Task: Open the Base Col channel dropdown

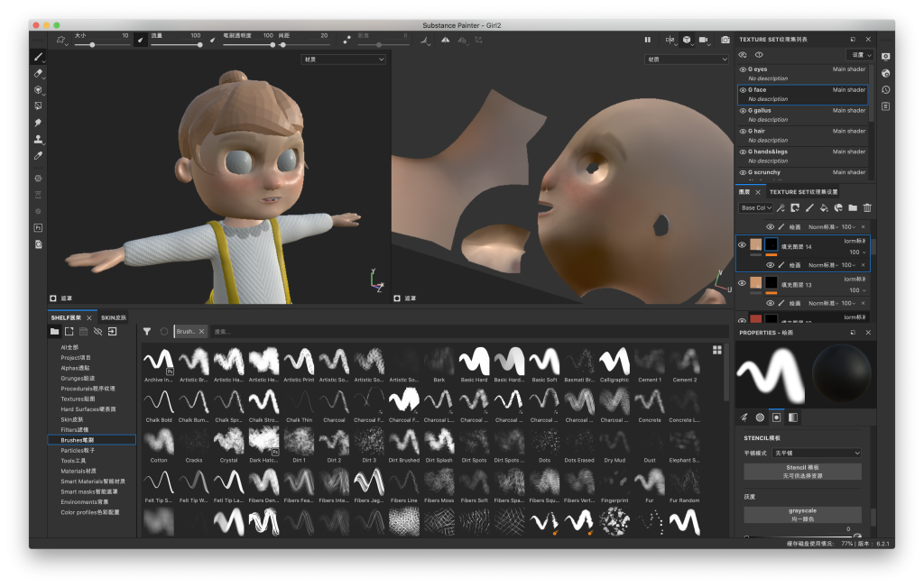Action: pyautogui.click(x=756, y=207)
